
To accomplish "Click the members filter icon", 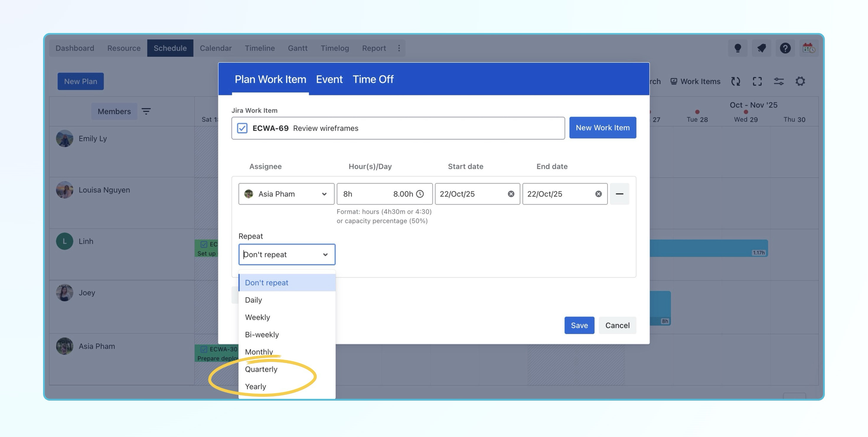I will 146,111.
